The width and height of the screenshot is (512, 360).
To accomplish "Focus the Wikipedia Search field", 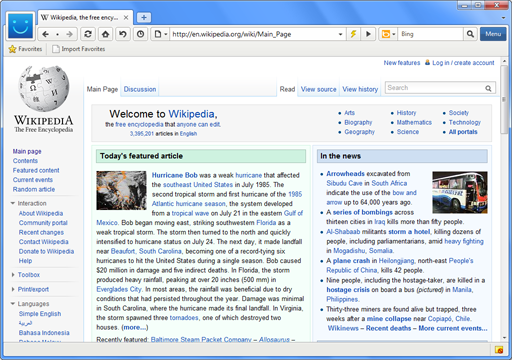I will point(434,88).
